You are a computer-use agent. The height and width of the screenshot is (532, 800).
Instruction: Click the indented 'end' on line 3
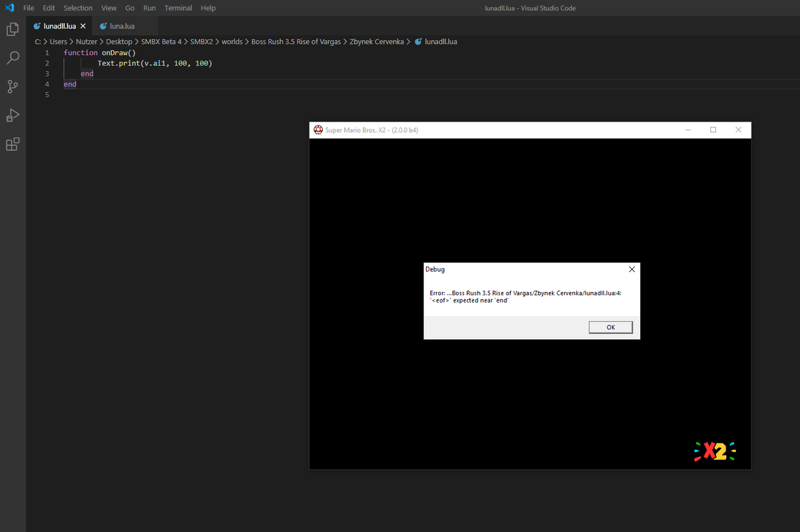[x=87, y=73]
